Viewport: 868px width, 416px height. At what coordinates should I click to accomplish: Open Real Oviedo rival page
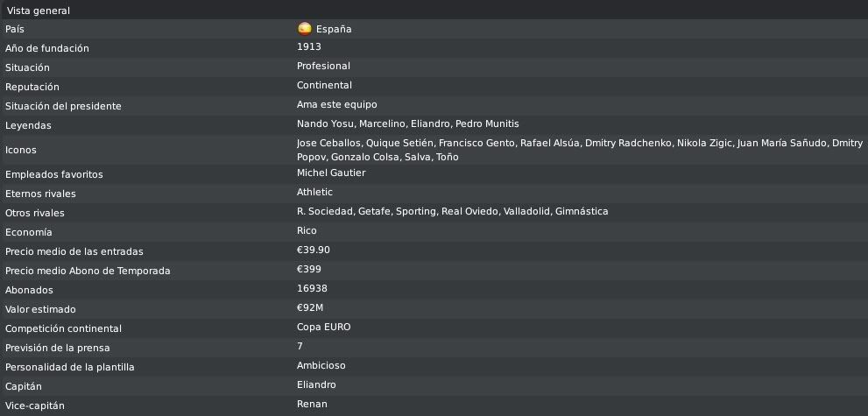tap(469, 211)
